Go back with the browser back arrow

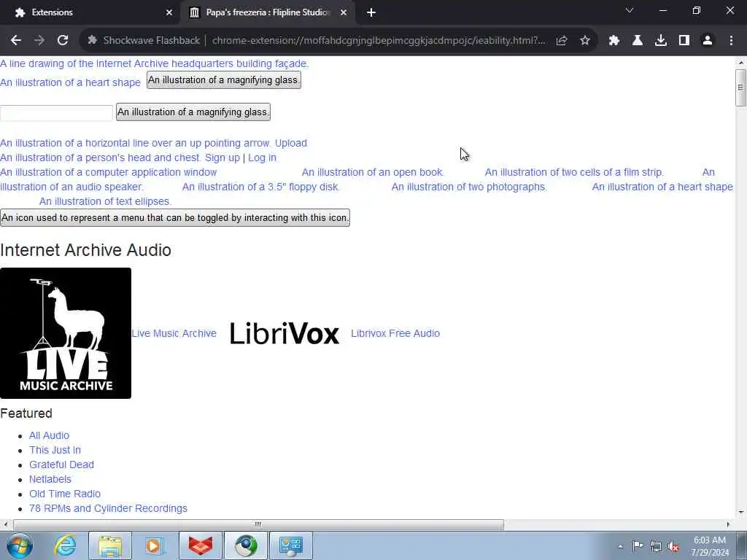(16, 41)
